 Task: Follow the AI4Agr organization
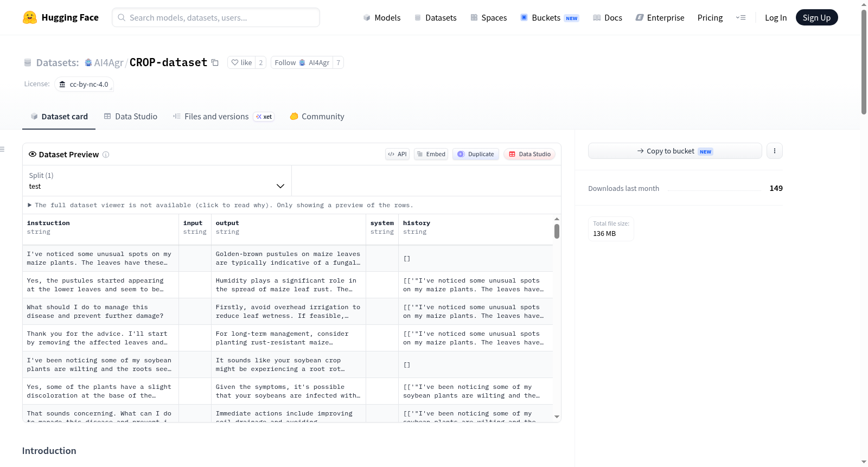click(x=302, y=62)
